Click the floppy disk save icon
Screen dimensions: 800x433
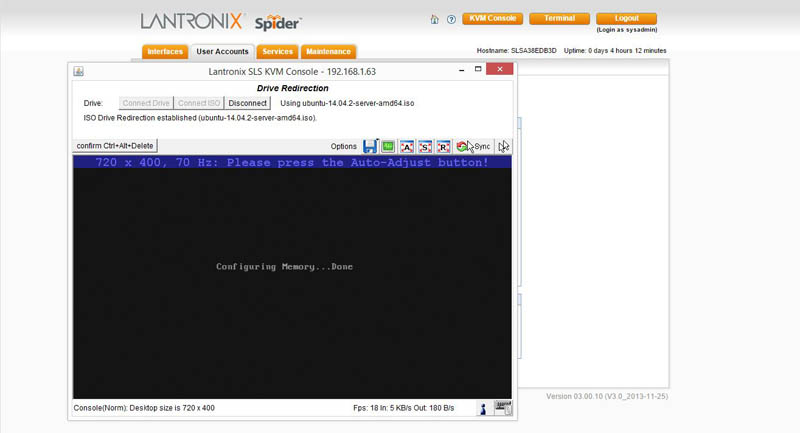370,146
